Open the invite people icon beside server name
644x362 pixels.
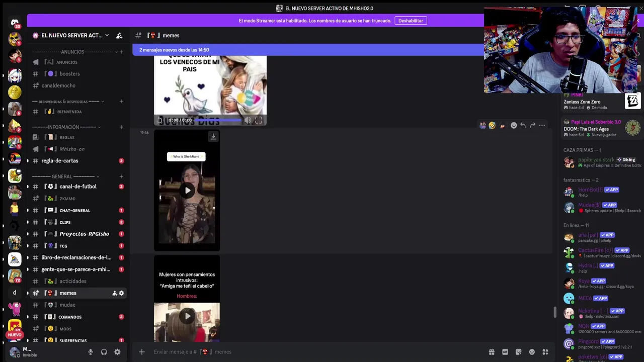pyautogui.click(x=119, y=35)
